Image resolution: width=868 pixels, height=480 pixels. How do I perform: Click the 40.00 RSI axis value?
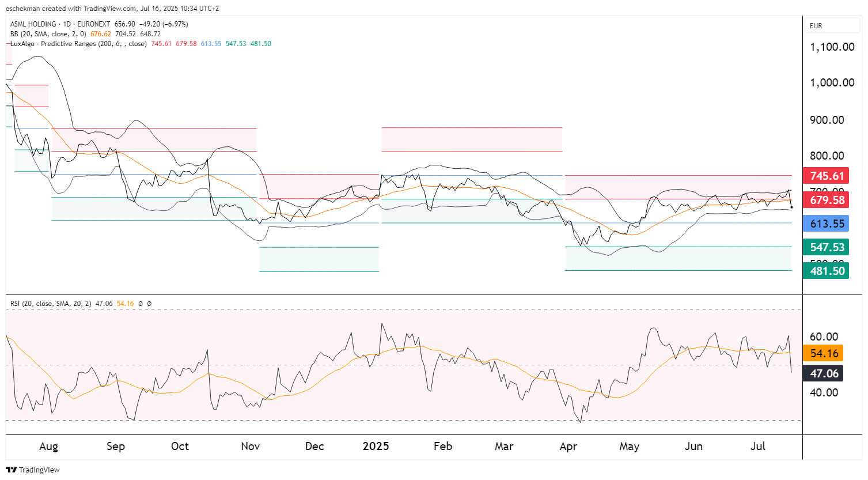click(824, 392)
